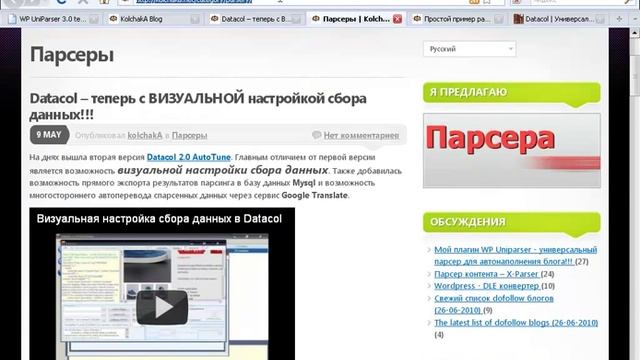Screen dimensions: 640x360
Task: Close the WP UniParser 3.0 tab
Action: pyautogui.click(x=94, y=19)
